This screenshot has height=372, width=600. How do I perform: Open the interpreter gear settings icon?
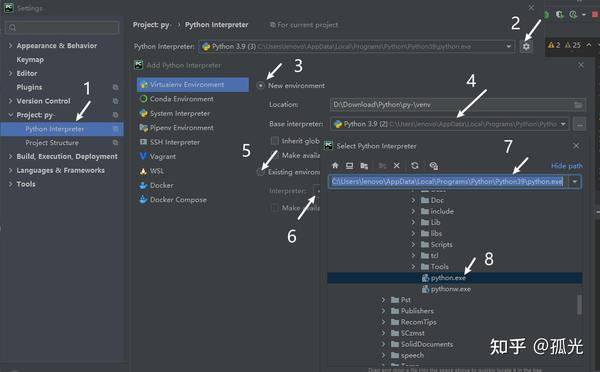tap(527, 47)
